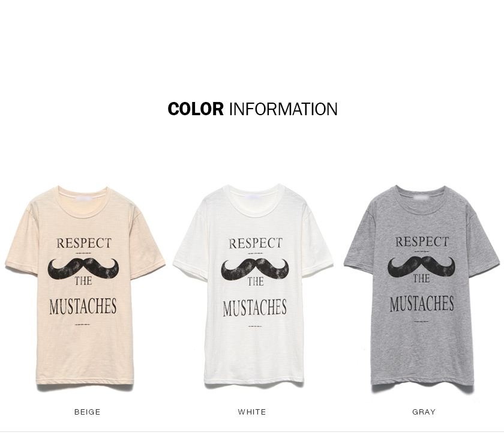Click the neck label of gray shirt
This screenshot has width=504, height=447.
click(421, 196)
